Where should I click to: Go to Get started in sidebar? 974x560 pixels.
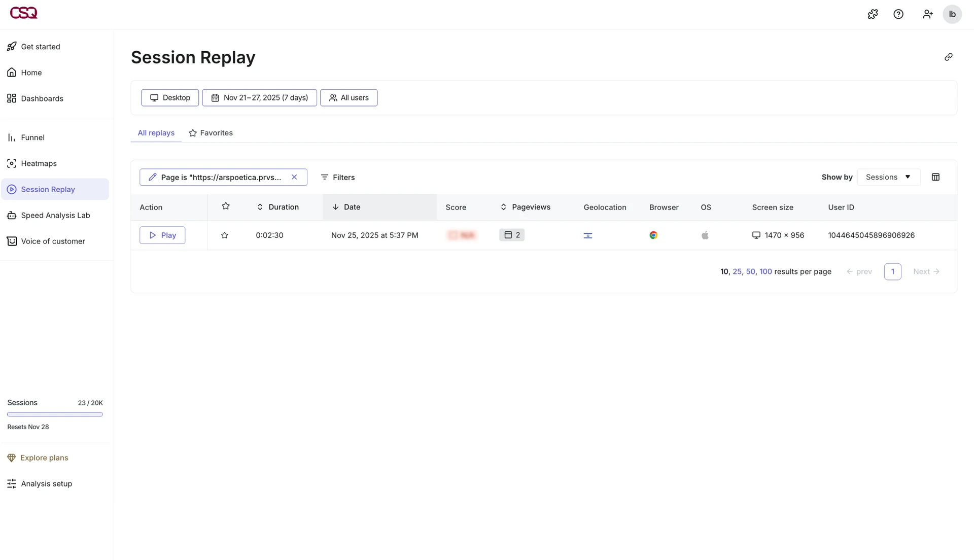click(x=55, y=47)
